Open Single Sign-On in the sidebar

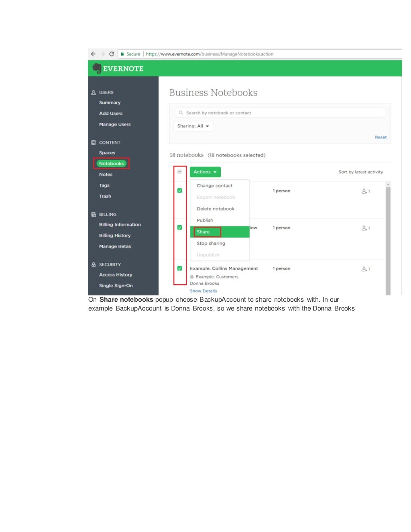116,286
